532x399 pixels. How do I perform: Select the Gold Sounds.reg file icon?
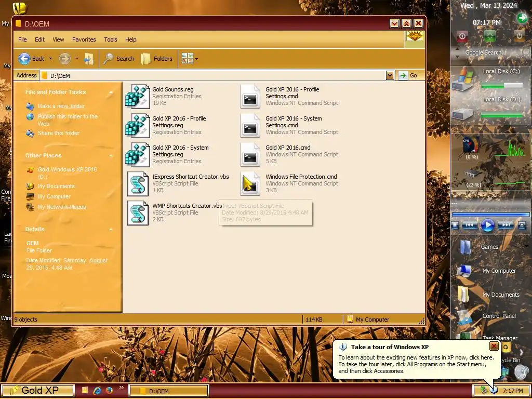[x=137, y=97]
